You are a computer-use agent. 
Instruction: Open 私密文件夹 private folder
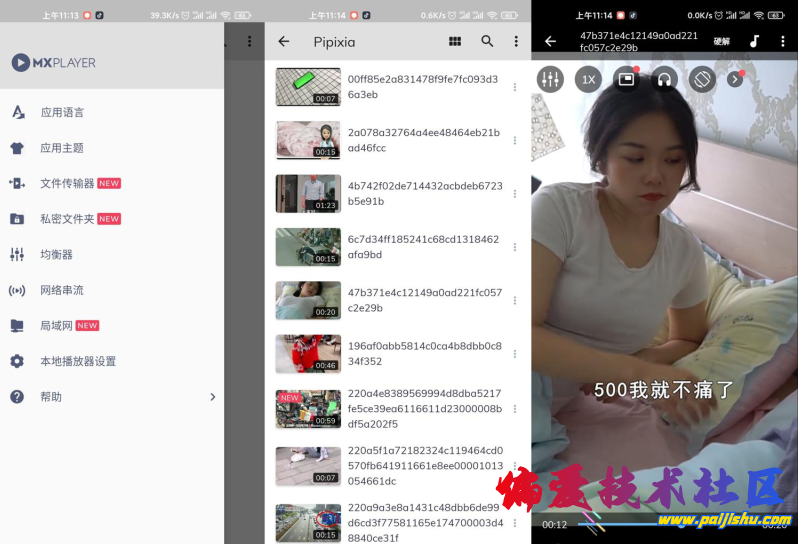point(67,219)
